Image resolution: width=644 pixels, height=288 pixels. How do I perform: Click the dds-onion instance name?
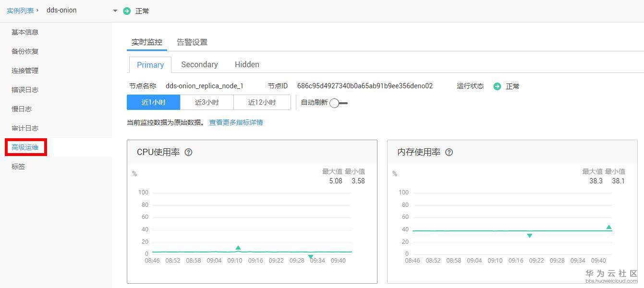click(61, 10)
